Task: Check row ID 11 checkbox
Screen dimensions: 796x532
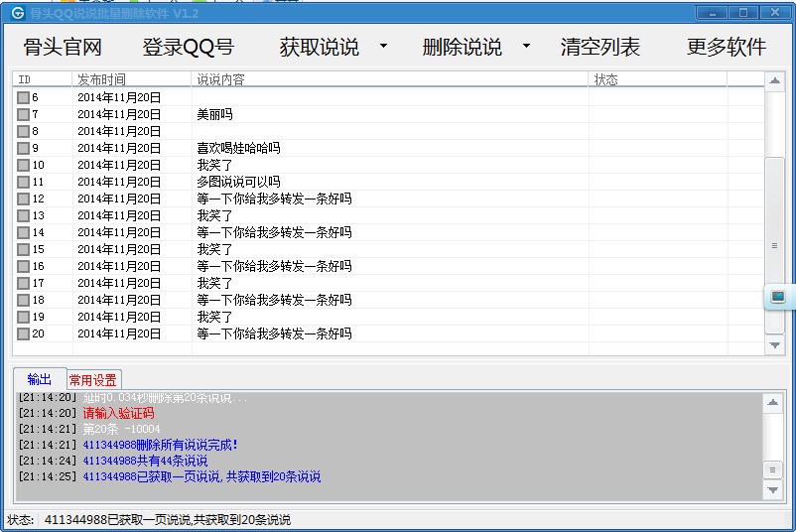Action: [x=24, y=182]
